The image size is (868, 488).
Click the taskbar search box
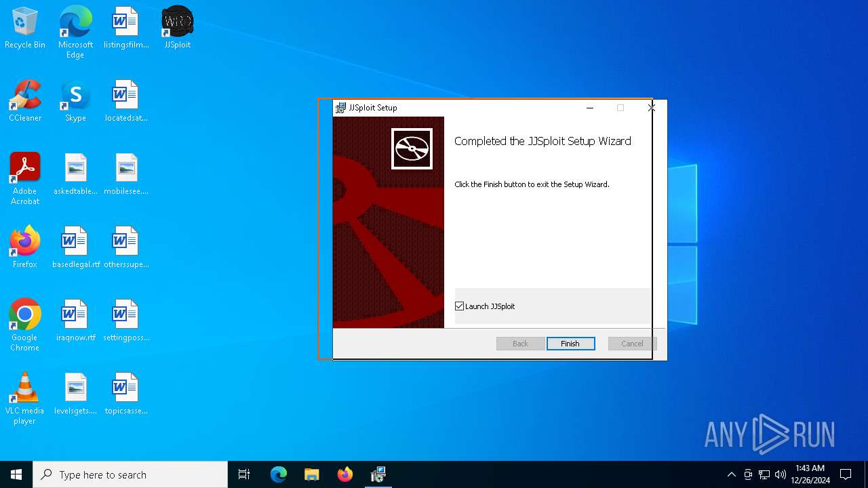(130, 474)
